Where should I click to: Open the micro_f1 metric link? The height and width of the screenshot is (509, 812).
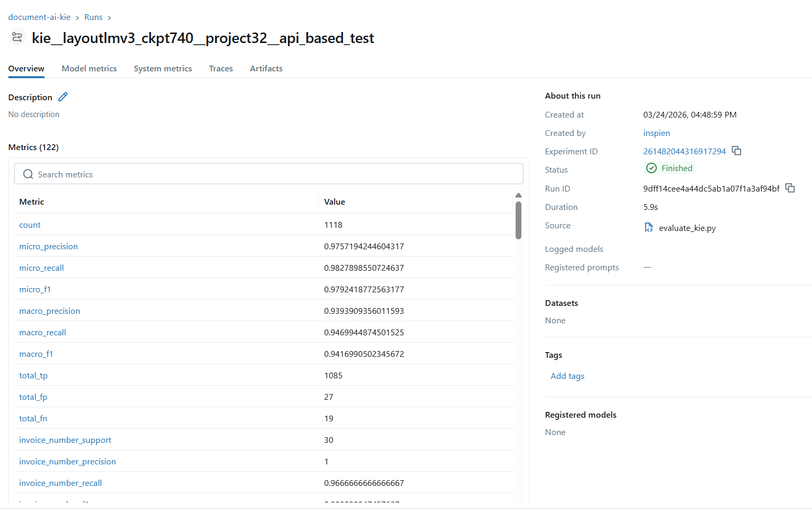(x=35, y=290)
